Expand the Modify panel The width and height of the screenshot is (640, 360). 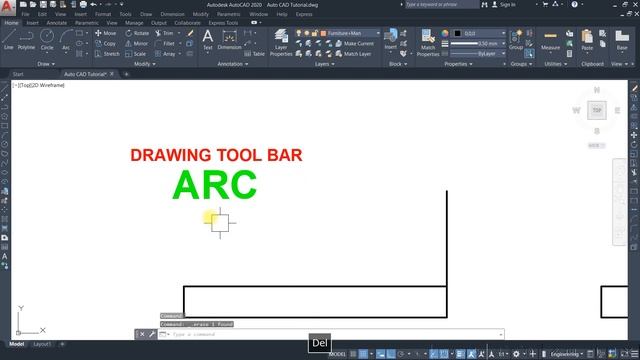(144, 64)
